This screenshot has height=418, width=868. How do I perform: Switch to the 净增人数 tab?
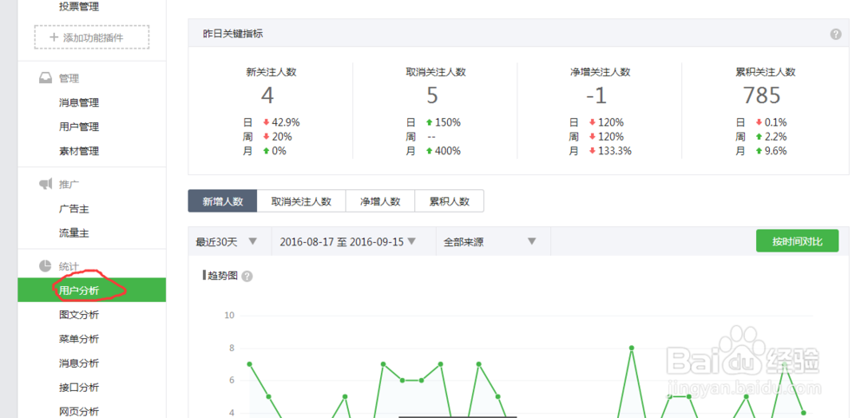(380, 201)
